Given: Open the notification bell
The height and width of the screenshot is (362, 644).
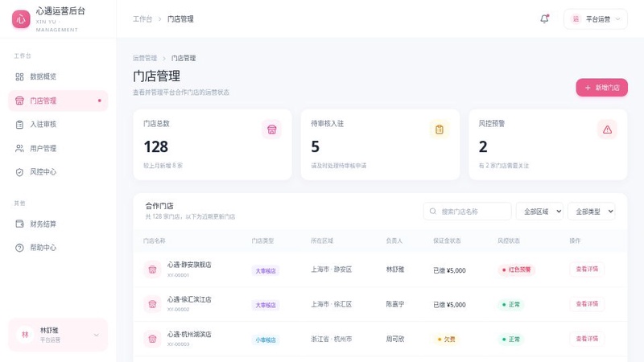Looking at the screenshot, I should pos(545,19).
